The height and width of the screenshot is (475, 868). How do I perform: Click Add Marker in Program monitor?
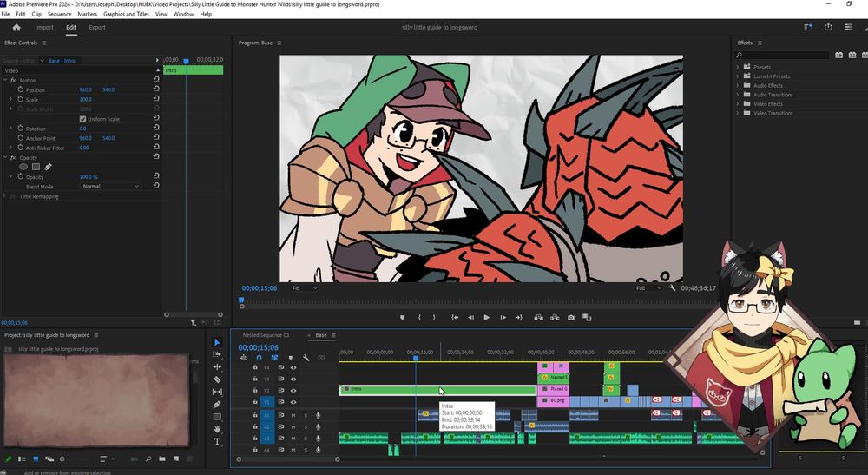pos(403,318)
